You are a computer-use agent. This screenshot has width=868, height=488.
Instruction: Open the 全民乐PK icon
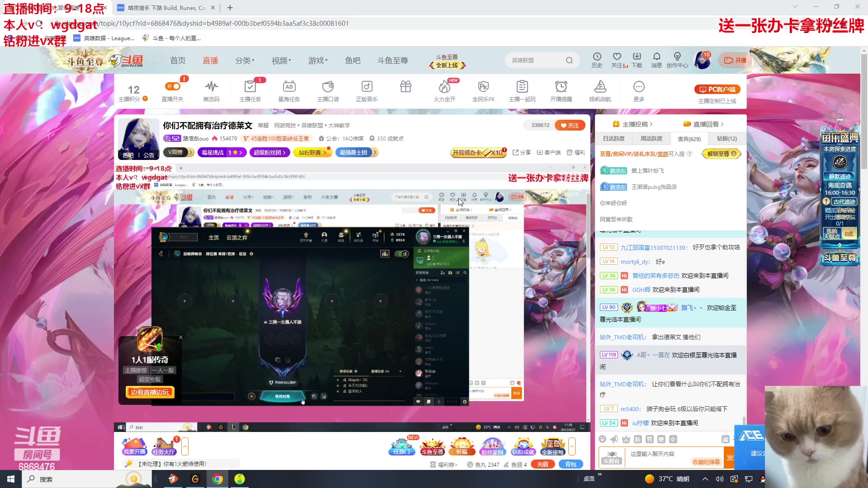[483, 87]
